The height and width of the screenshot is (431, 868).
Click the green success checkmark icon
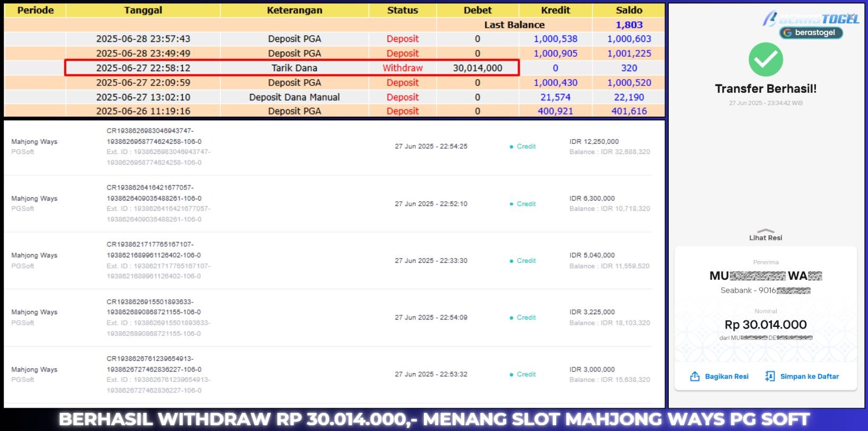pos(765,59)
